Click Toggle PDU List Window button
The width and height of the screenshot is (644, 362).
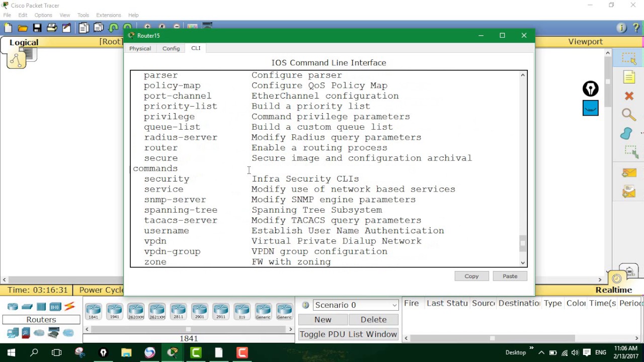348,334
